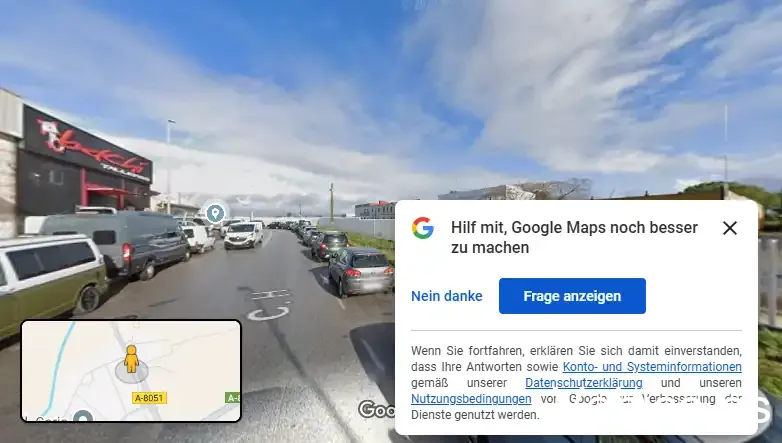Select the teal location pin on street

point(215,213)
